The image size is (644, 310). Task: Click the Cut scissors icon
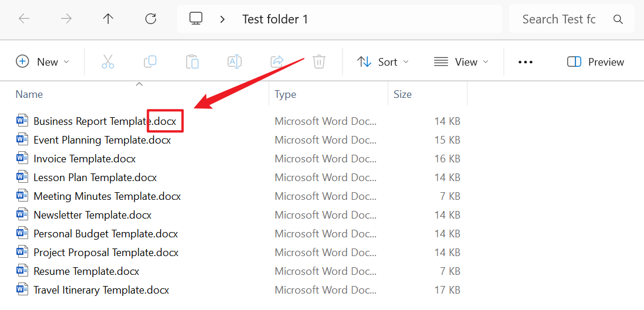click(108, 62)
